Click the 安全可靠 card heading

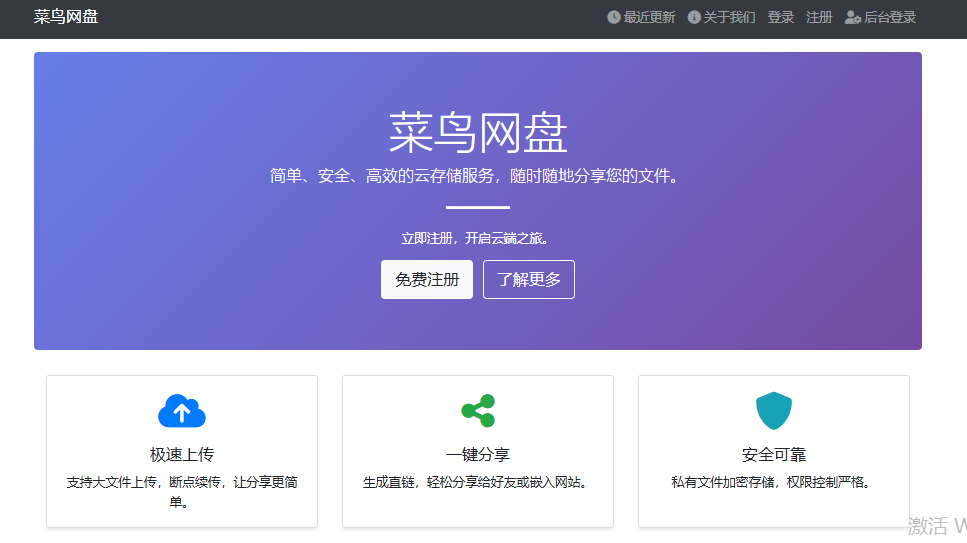coord(774,455)
